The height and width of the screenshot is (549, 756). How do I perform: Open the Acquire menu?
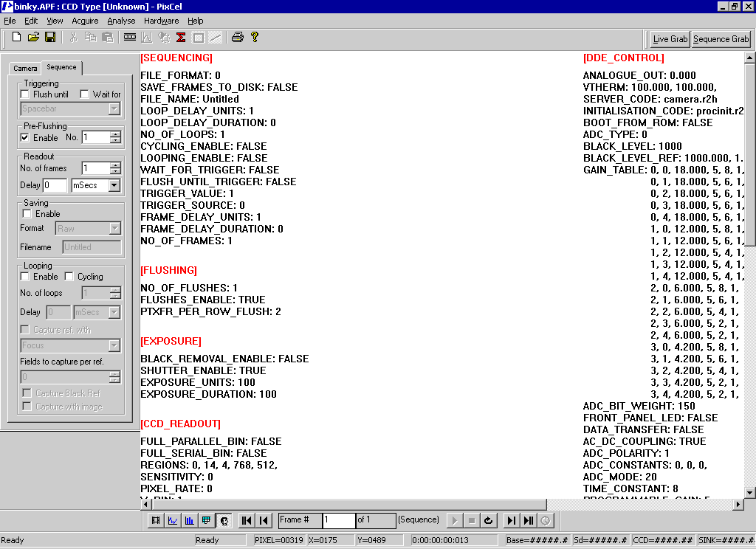tap(85, 21)
